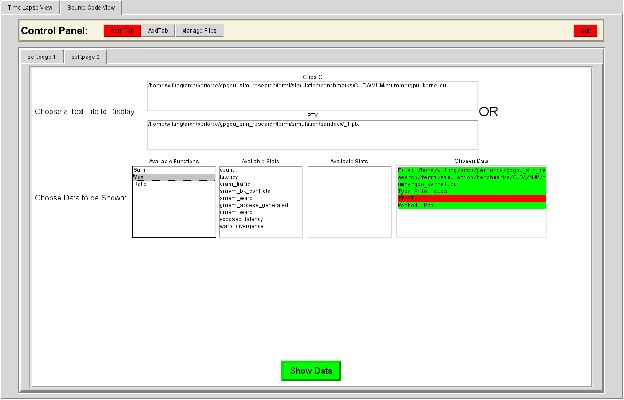Select the first settings sub-tab

click(42, 57)
